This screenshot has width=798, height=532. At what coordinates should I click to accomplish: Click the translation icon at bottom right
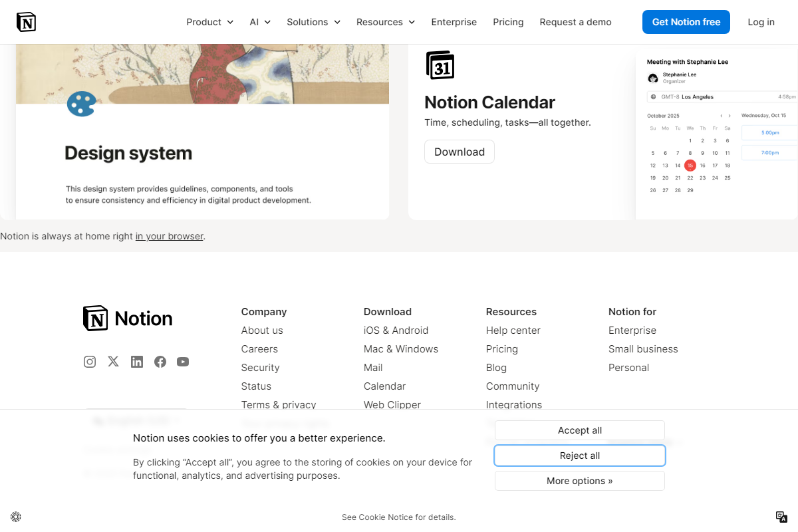click(781, 517)
